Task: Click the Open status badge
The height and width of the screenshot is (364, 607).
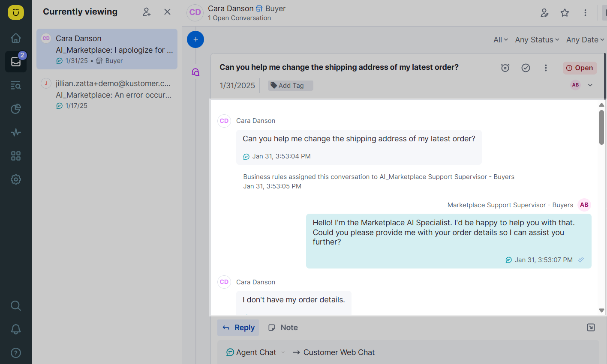Action: pos(580,68)
